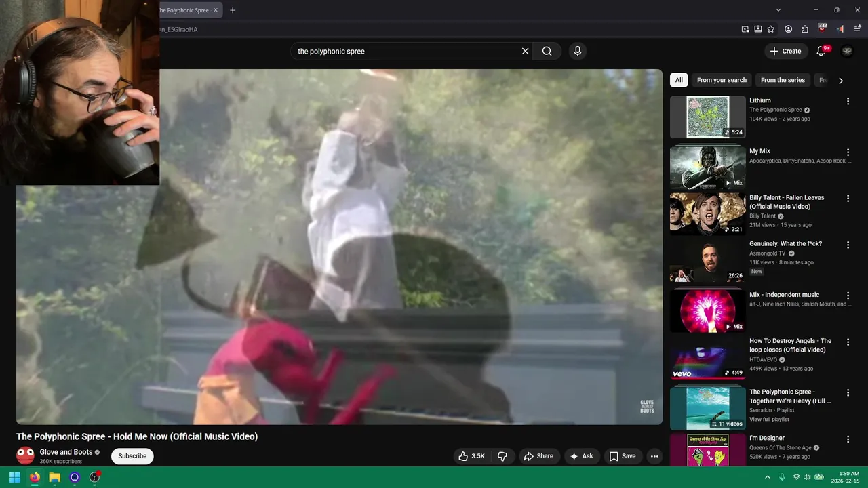Select From the series chip

(783, 80)
